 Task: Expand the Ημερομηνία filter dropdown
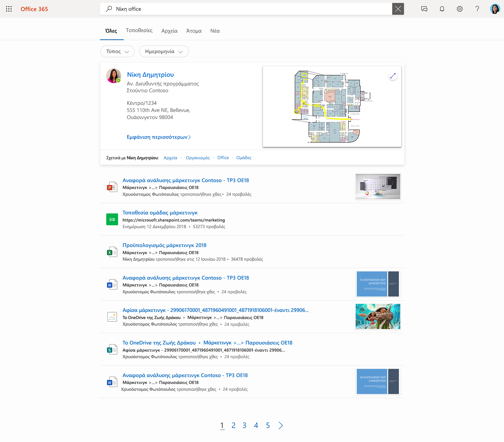[164, 52]
